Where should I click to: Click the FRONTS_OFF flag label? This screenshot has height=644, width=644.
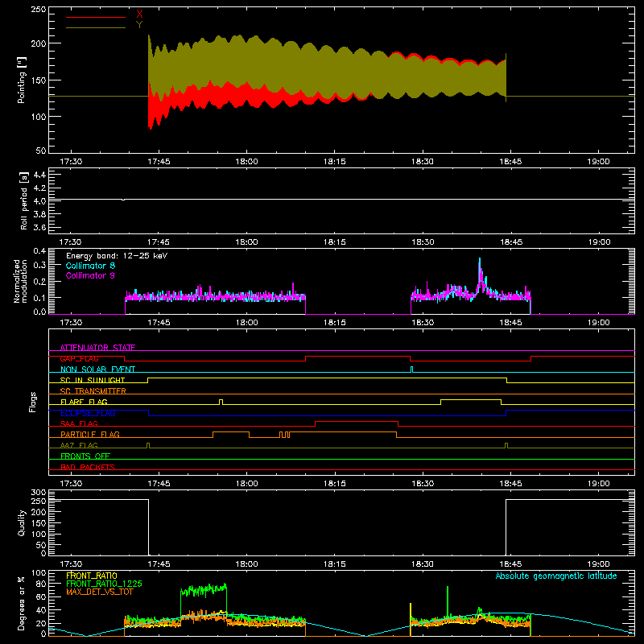(x=85, y=456)
